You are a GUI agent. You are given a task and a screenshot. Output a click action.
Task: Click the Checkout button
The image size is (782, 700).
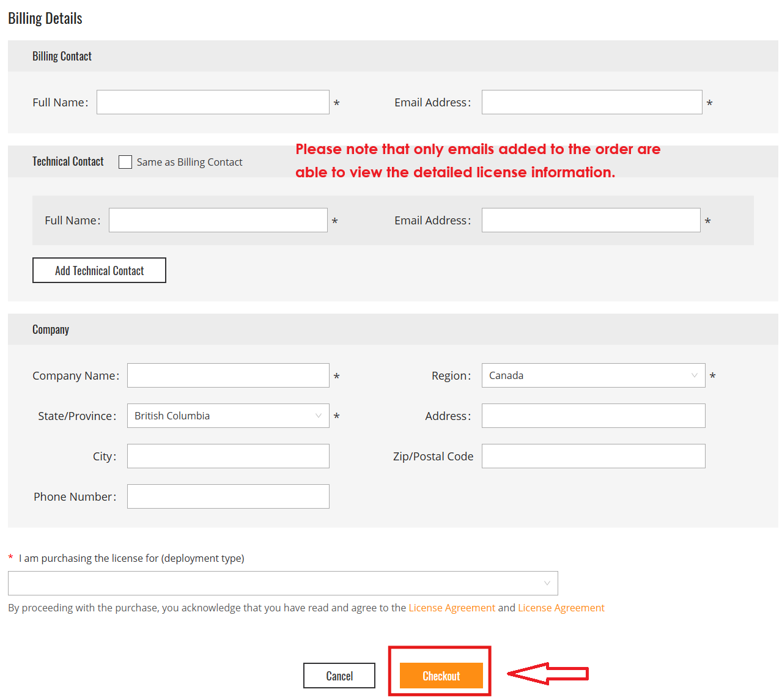(440, 675)
